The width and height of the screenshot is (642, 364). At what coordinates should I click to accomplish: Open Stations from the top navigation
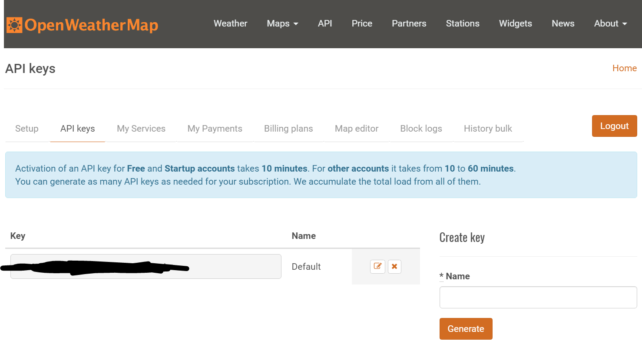pyautogui.click(x=463, y=23)
